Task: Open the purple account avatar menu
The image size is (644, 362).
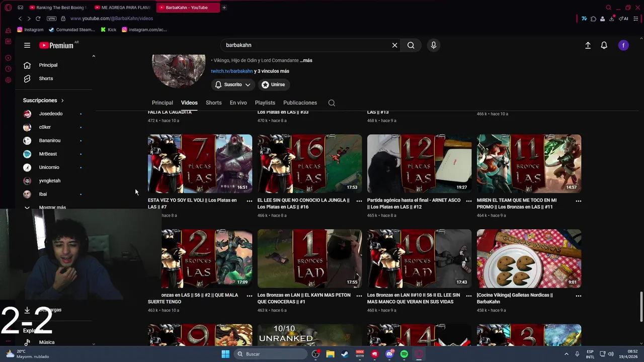Action: pos(623,45)
